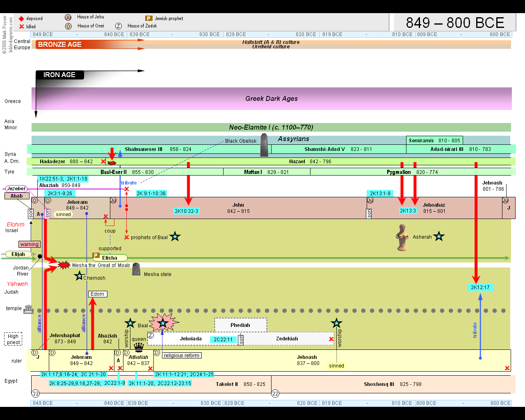This screenshot has width=525, height=420.
Task: Click the Asherah clay figurine image
Action: 402,237
